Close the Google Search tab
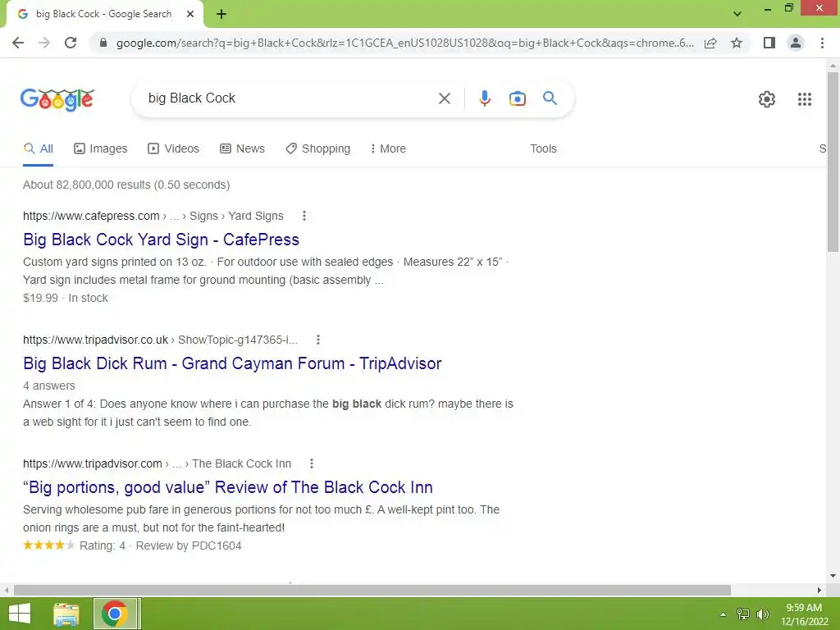840x630 pixels. tap(190, 14)
